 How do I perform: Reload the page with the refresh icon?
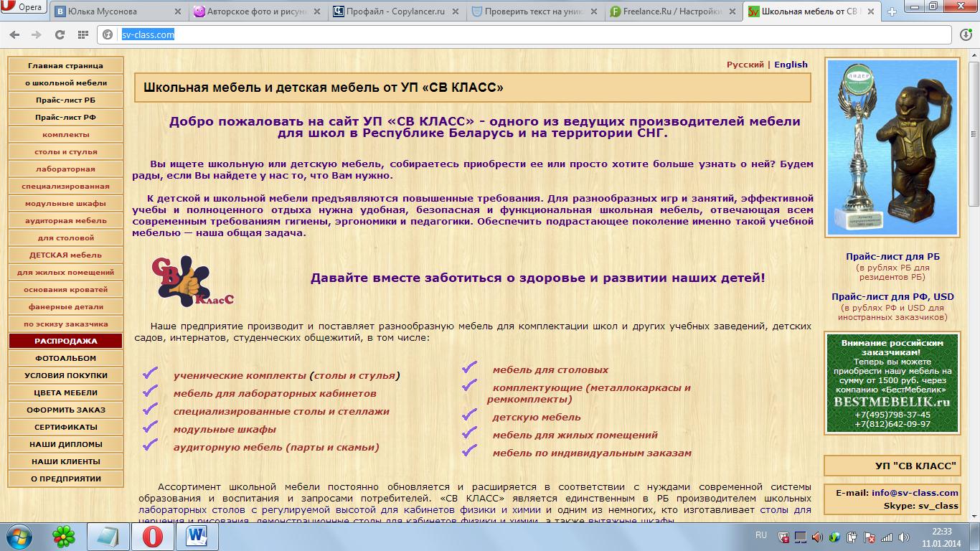[60, 34]
